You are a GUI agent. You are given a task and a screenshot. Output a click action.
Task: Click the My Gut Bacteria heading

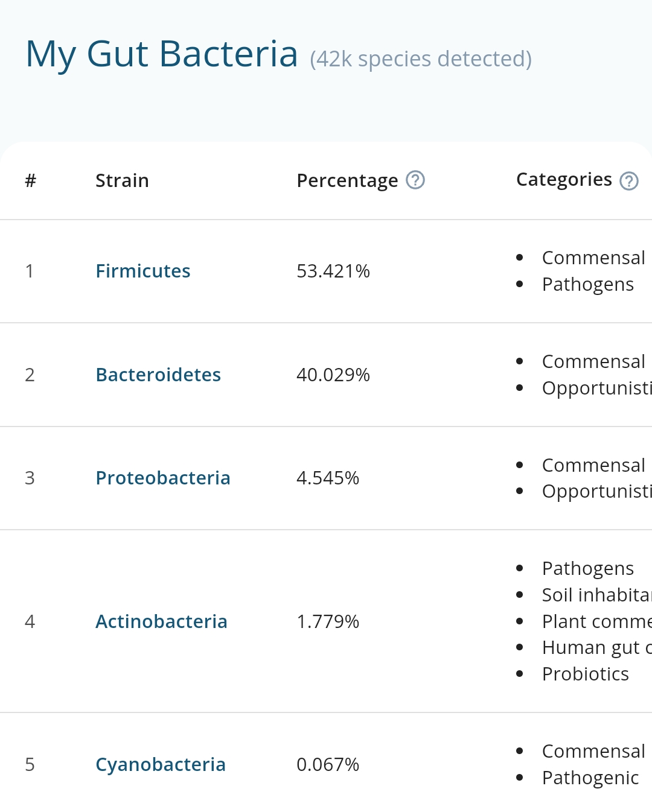[162, 54]
